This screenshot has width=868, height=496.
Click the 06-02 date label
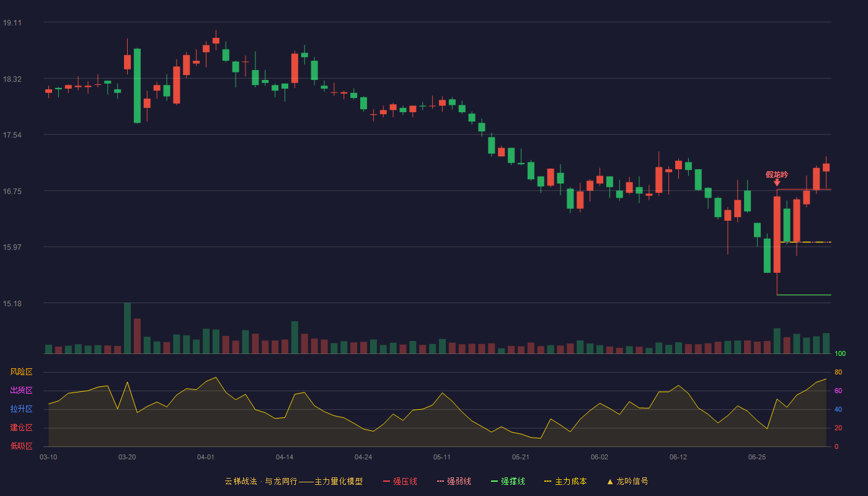[600, 457]
